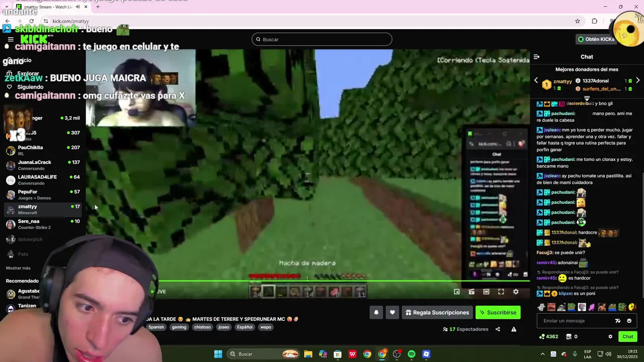Open LAURASAD4LIFE channel in the sidebar
Viewport: 644px width, 362px height.
tap(43, 180)
